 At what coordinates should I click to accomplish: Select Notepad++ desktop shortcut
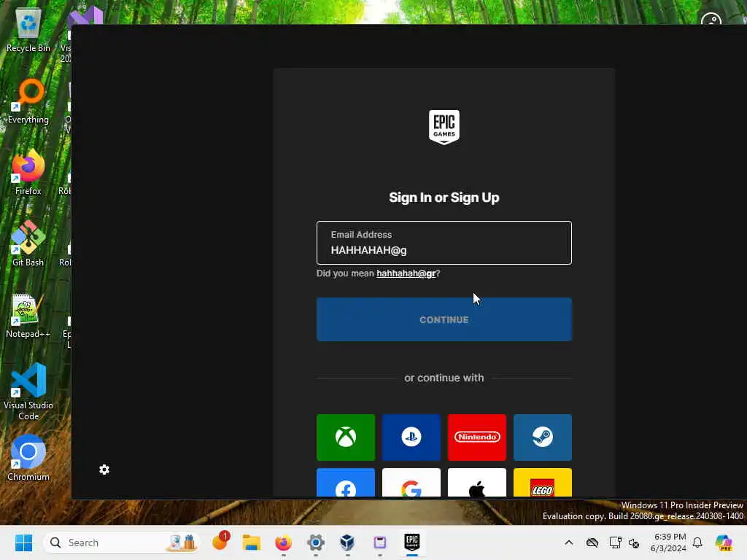point(28,316)
